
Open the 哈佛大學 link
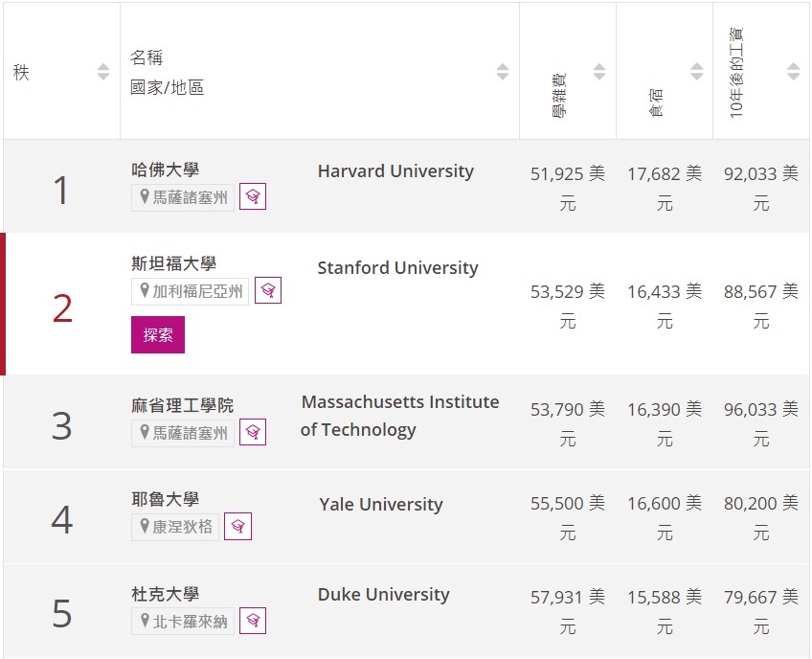tap(166, 170)
